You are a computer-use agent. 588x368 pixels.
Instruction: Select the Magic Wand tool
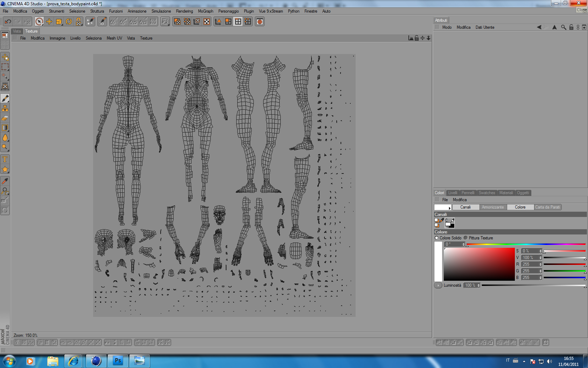coord(5,76)
